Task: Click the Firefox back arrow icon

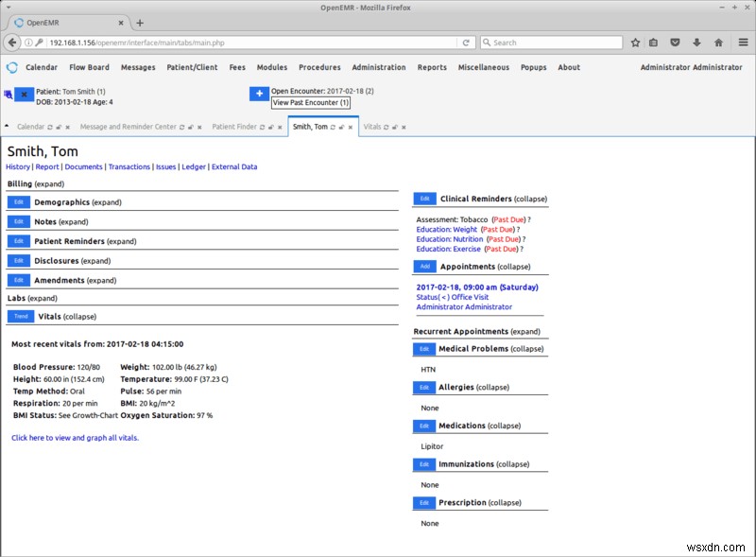Action: click(x=10, y=42)
